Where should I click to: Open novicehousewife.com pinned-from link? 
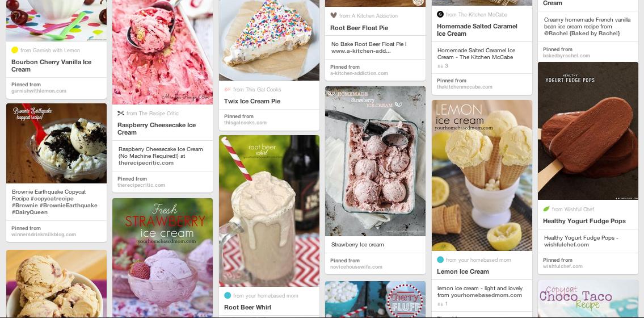click(356, 267)
